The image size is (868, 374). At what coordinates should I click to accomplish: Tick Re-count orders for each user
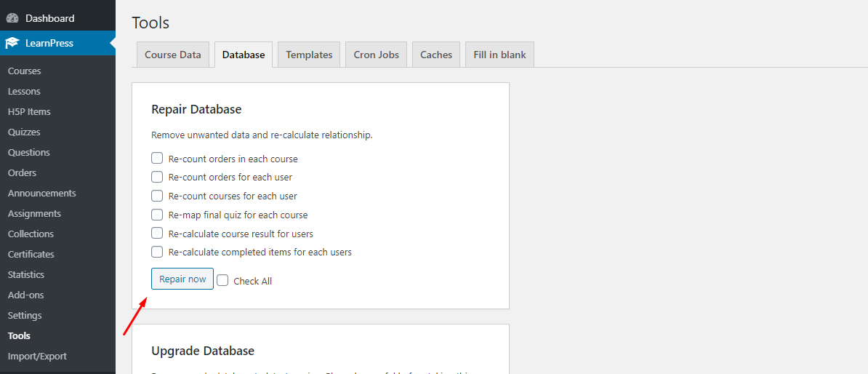[x=157, y=177]
